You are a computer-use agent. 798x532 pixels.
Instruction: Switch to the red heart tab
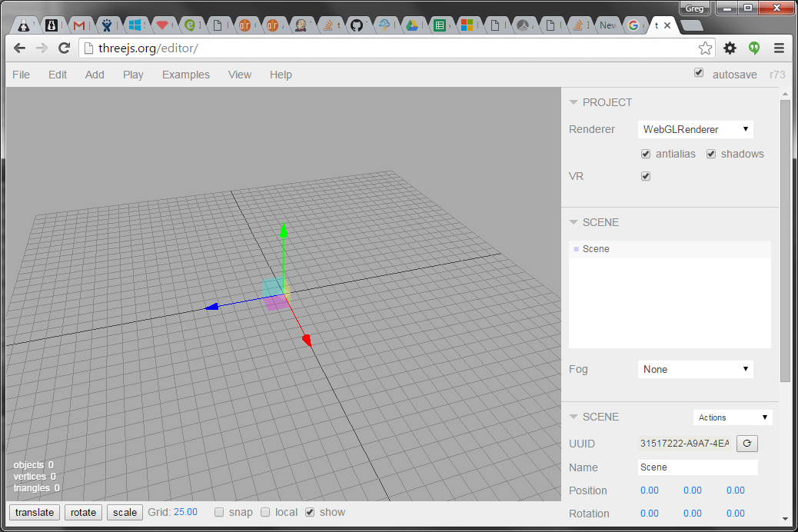(162, 25)
